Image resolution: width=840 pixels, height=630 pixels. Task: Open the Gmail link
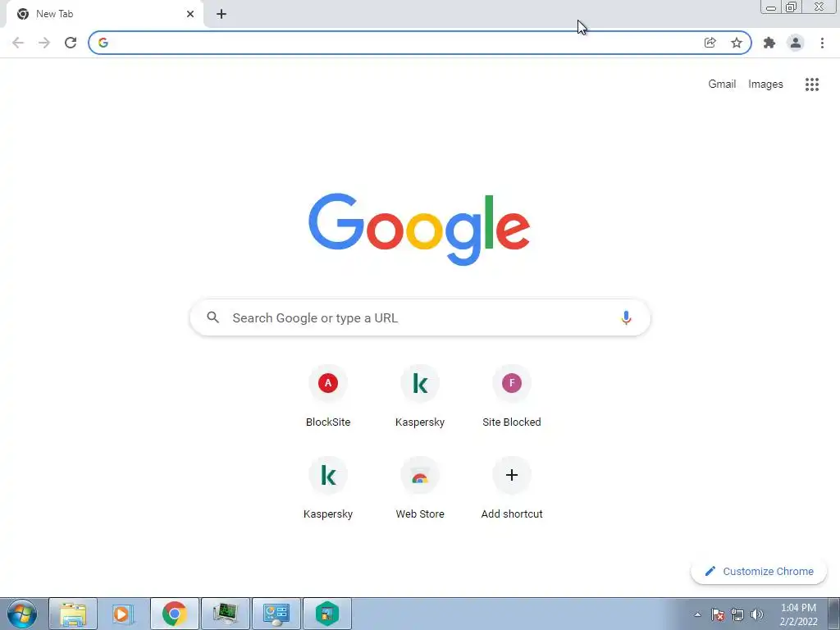722,84
